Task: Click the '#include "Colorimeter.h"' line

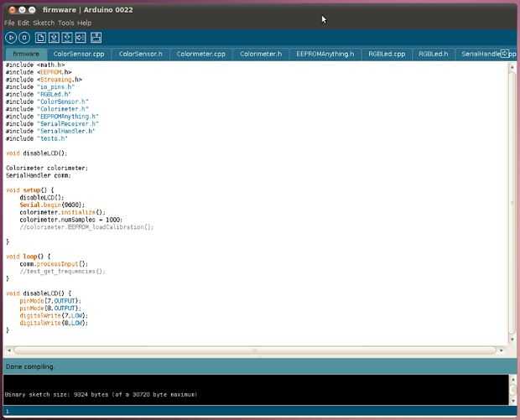Action: [47, 109]
